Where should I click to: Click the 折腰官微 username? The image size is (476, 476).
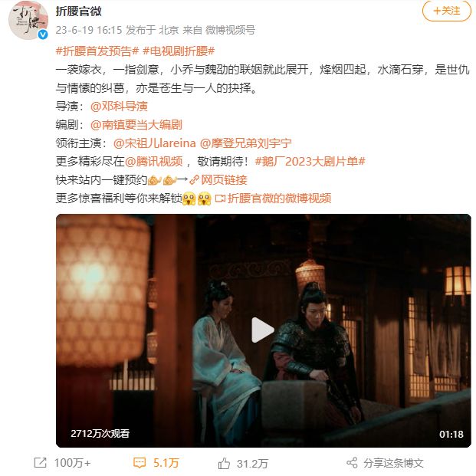(79, 11)
